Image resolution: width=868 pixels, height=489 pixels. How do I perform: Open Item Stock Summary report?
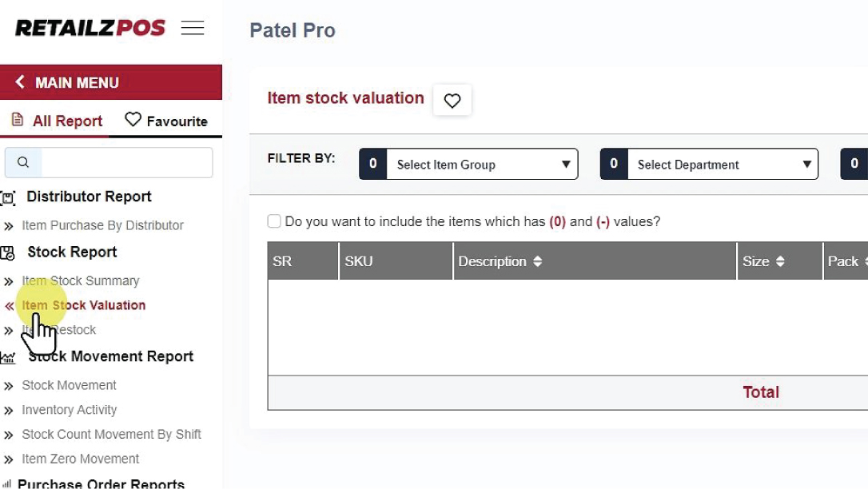click(80, 280)
